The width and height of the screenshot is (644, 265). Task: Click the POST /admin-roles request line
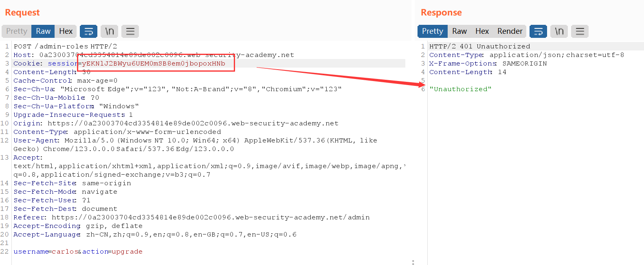coord(65,46)
